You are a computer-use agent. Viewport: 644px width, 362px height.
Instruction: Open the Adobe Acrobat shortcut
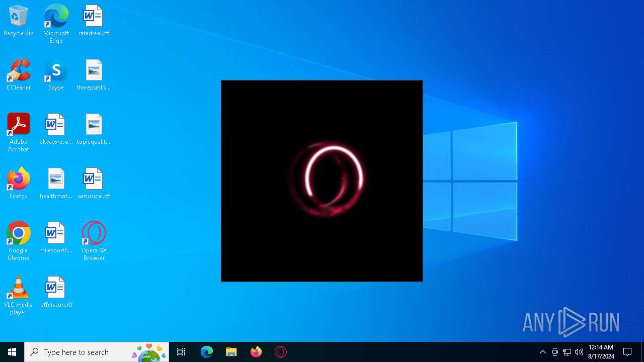(19, 133)
